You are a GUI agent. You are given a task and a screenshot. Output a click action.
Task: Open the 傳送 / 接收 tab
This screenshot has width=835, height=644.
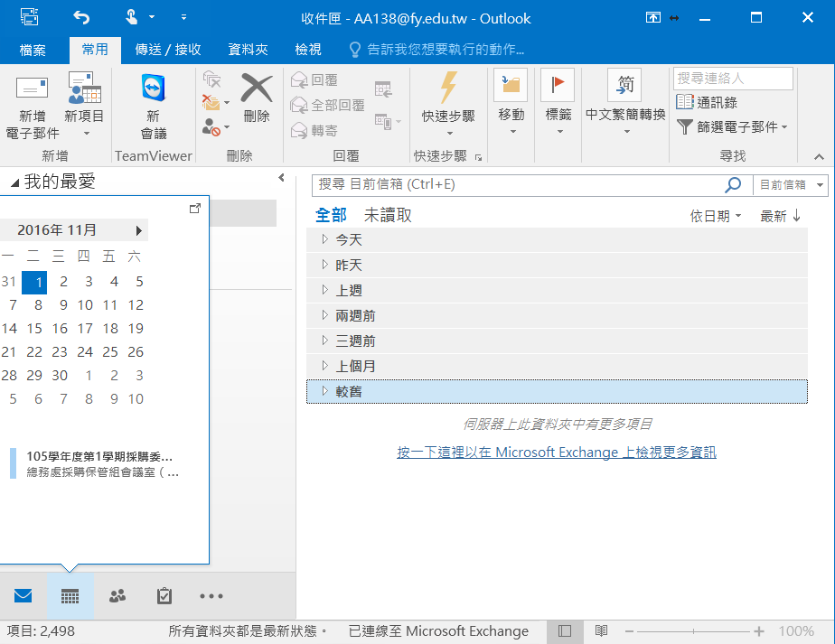tap(168, 50)
